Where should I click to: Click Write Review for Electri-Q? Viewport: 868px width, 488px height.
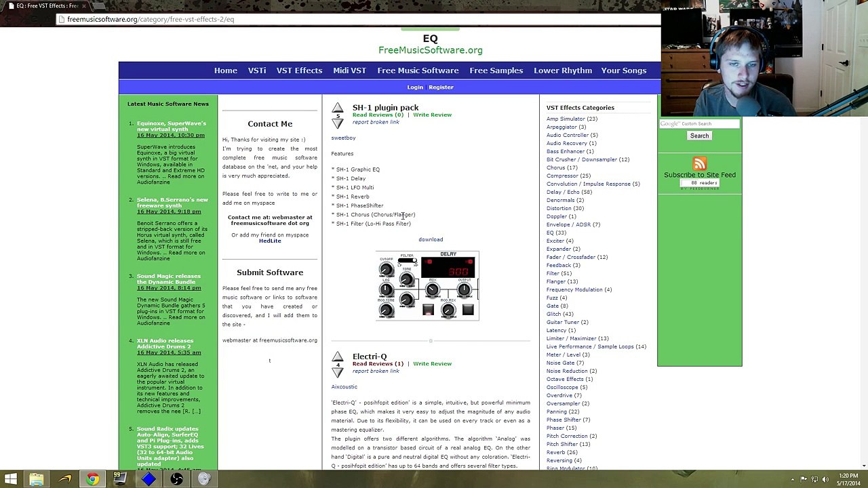432,364
